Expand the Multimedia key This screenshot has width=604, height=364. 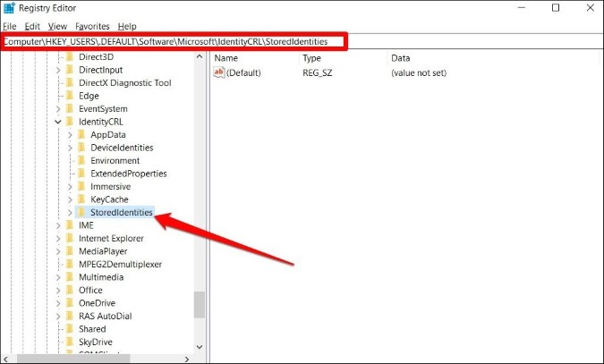tap(58, 277)
